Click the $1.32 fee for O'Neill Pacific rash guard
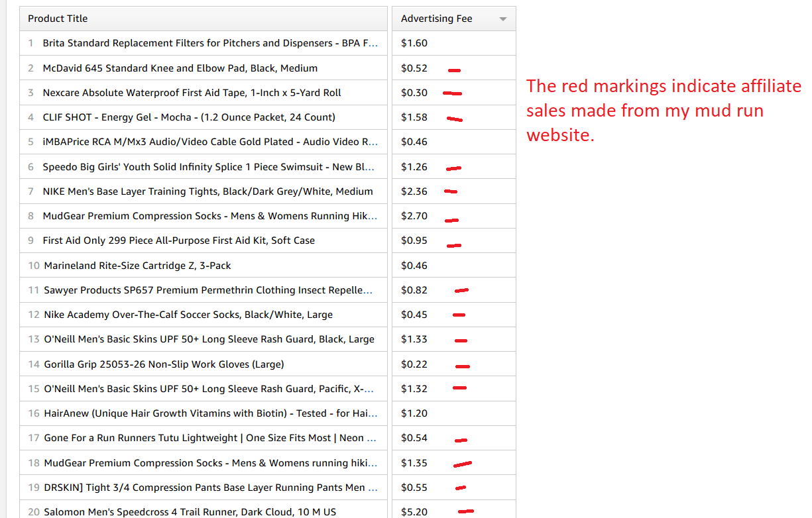 click(x=414, y=389)
